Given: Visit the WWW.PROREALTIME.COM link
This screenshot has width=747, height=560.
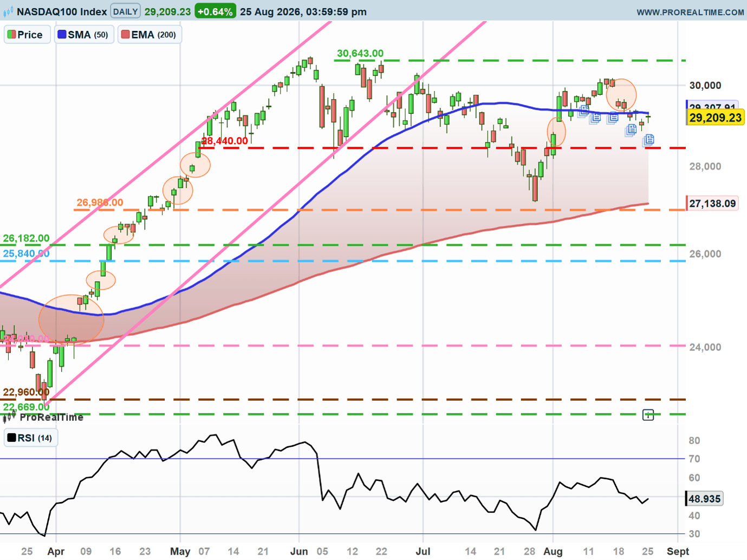Looking at the screenshot, I should 690,12.
